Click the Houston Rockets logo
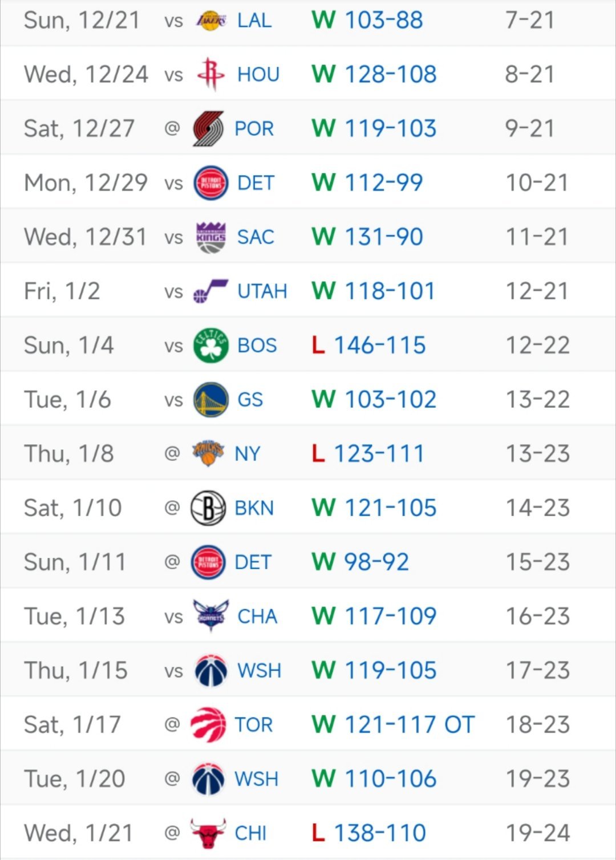The height and width of the screenshot is (860, 616). pos(210,75)
